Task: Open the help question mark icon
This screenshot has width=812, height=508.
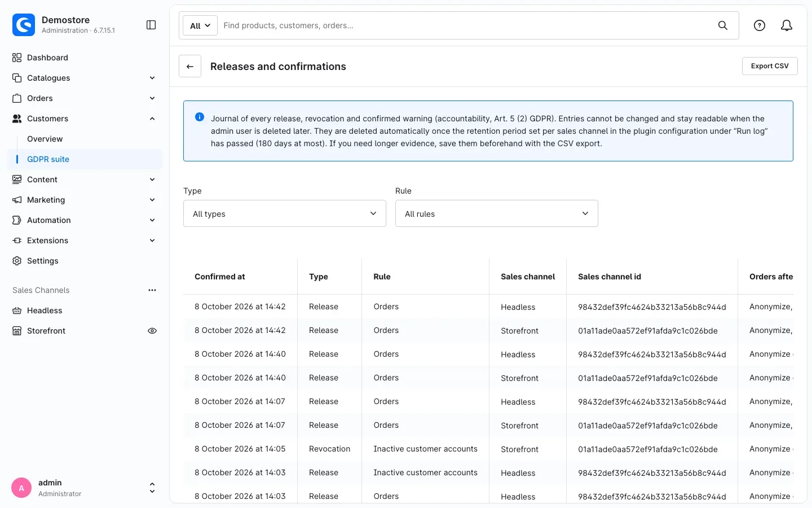Action: 760,25
